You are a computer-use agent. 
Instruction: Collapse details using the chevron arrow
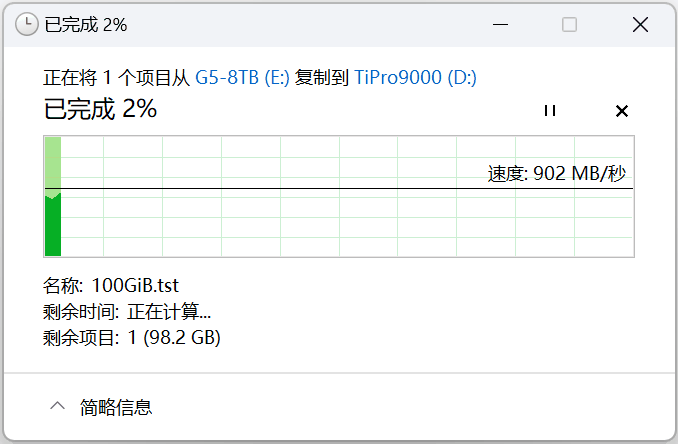click(58, 407)
